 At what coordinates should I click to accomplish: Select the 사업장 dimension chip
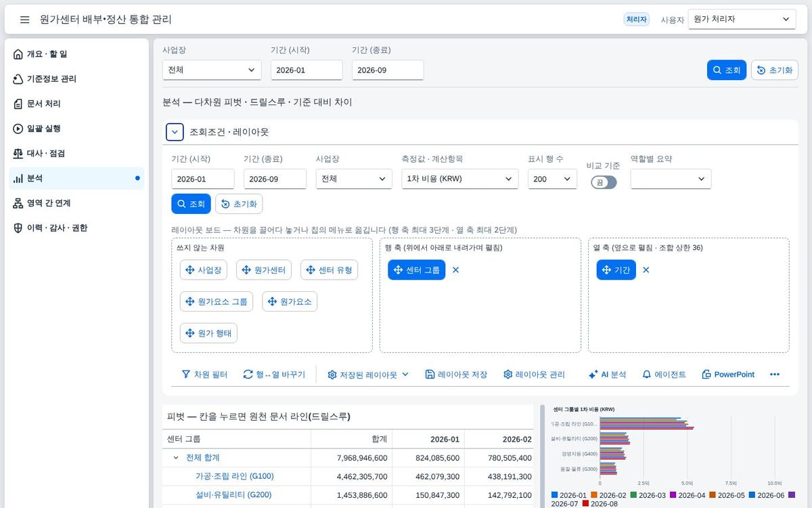pos(204,270)
